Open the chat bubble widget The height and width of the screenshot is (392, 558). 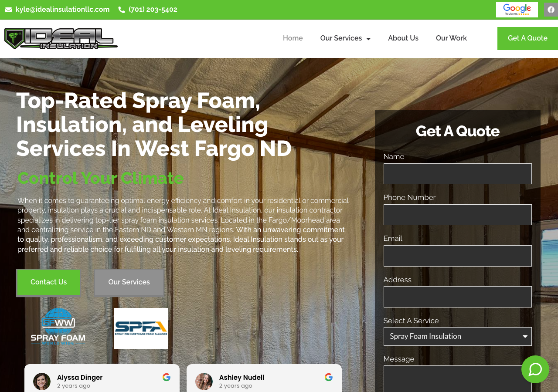pyautogui.click(x=535, y=369)
